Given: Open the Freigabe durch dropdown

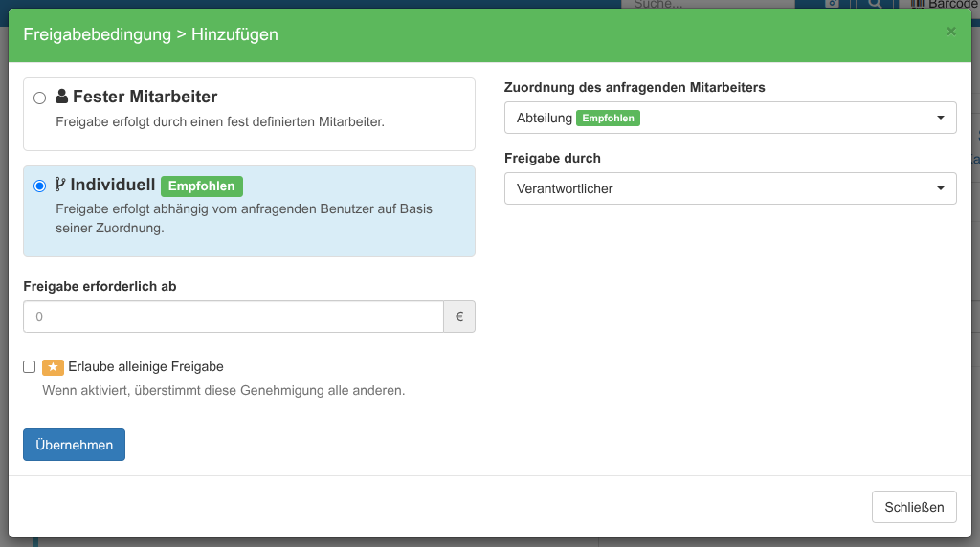Looking at the screenshot, I should click(729, 188).
